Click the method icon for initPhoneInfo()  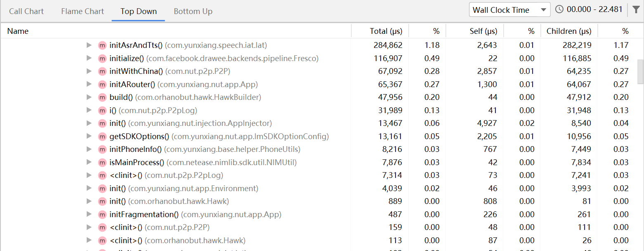click(102, 149)
